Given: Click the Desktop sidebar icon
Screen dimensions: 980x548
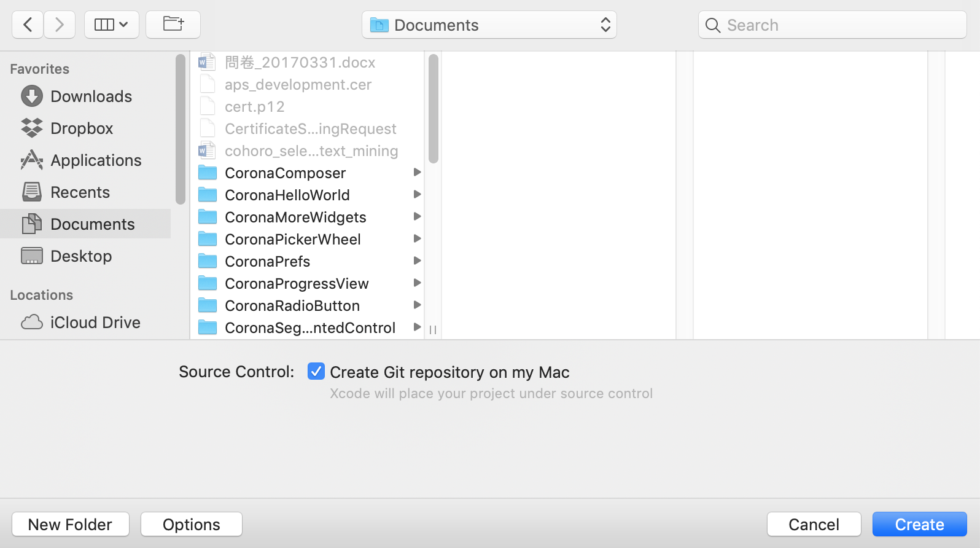Looking at the screenshot, I should (32, 256).
